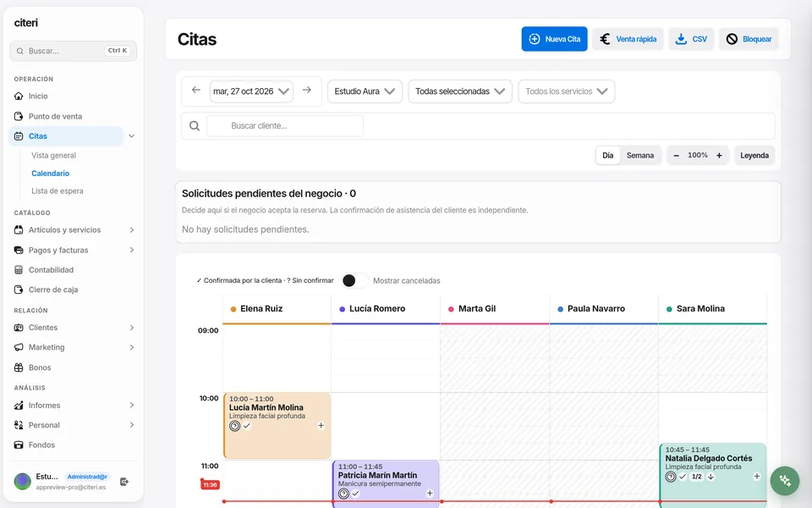
Task: Expand the Personal chevron
Action: point(132,425)
